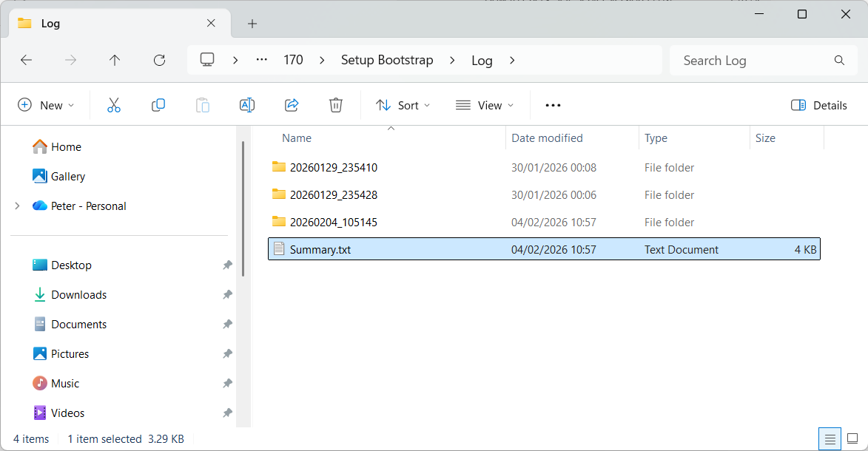Click the Rename icon
Screen dimensions: 868x451
(247, 105)
